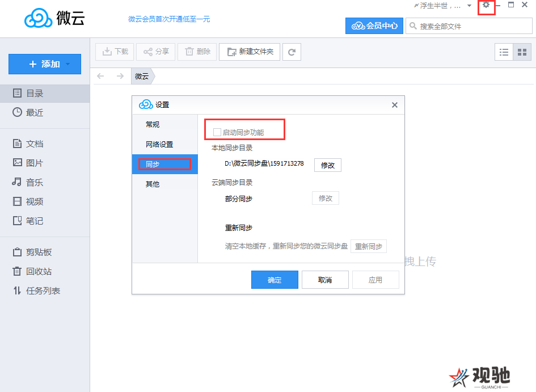Click the 分享 share button
This screenshot has height=392, width=536.
[x=155, y=52]
